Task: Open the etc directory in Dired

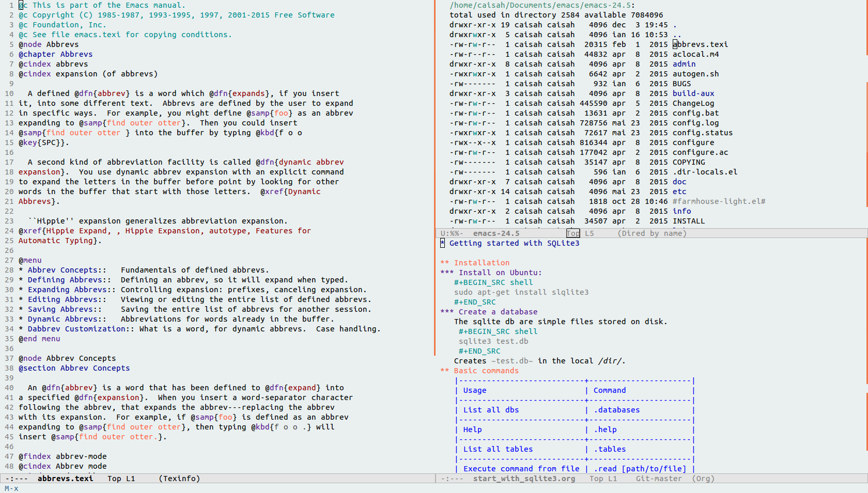Action: 679,192
